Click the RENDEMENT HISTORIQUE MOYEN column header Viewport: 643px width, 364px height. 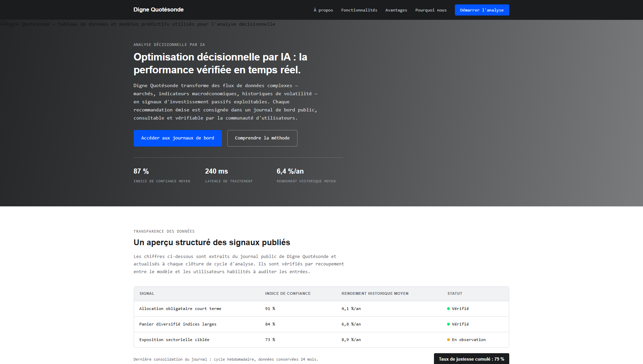375,293
